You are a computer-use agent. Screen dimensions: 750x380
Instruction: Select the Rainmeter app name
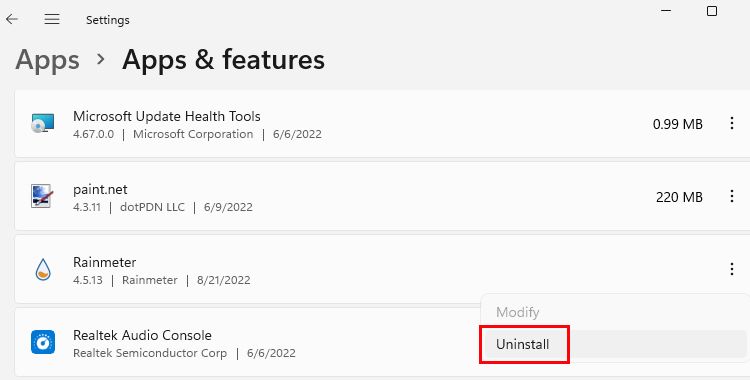(104, 262)
